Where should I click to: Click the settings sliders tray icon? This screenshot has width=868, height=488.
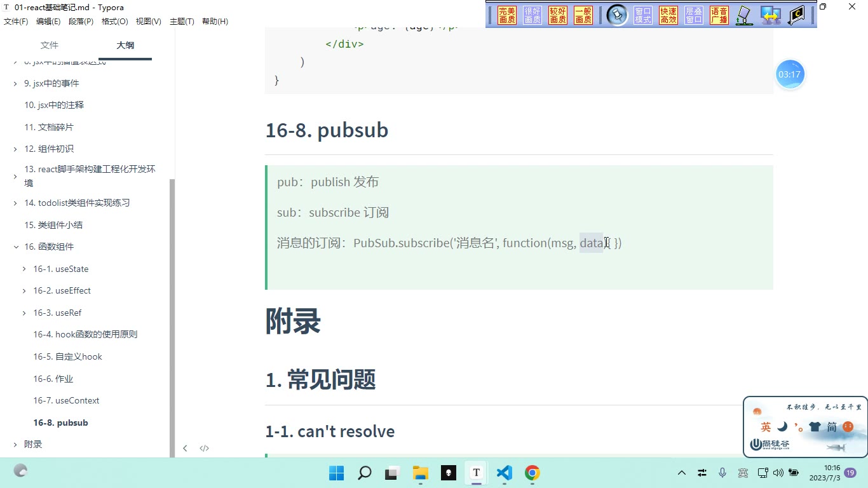pos(702,473)
